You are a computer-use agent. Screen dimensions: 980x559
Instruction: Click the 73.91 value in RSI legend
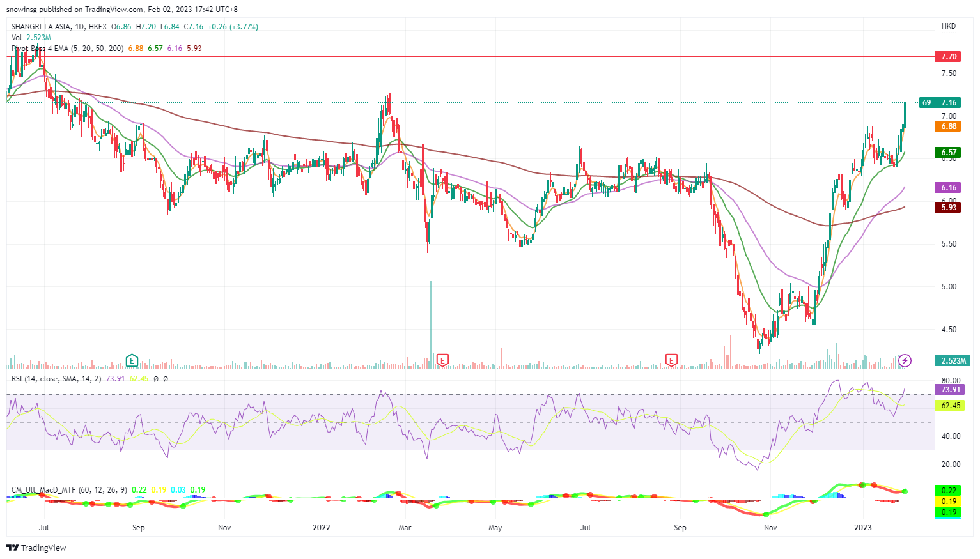[115, 379]
